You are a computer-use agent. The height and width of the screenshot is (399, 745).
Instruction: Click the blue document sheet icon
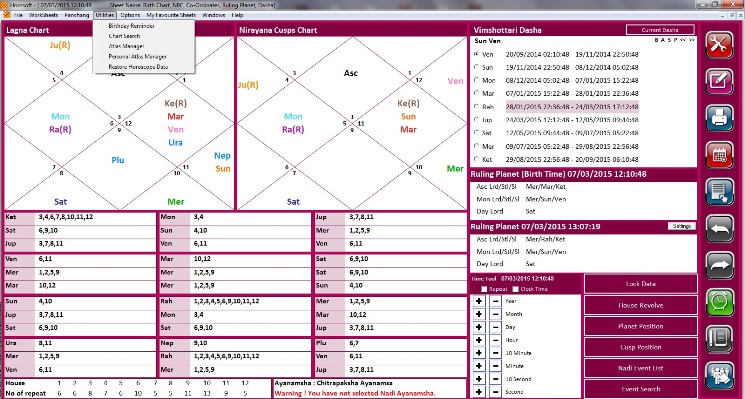tap(719, 191)
